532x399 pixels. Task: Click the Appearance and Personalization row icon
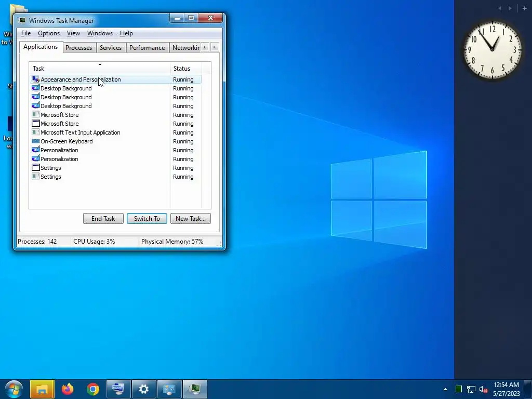(36, 79)
